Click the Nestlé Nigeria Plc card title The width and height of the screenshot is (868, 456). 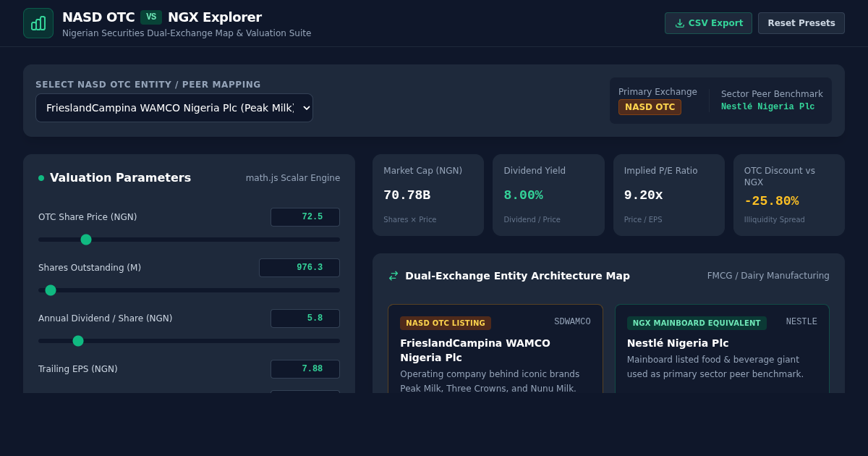[x=678, y=343]
